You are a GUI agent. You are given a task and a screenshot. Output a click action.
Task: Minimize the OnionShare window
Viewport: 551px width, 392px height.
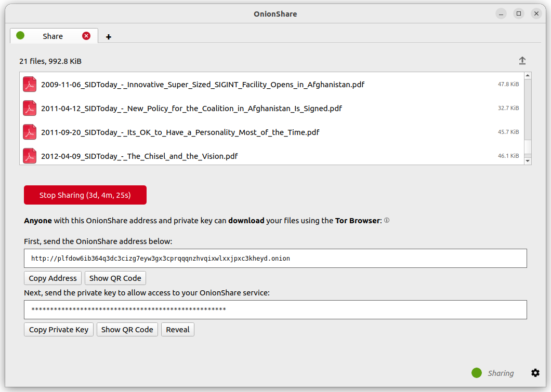pyautogui.click(x=501, y=13)
